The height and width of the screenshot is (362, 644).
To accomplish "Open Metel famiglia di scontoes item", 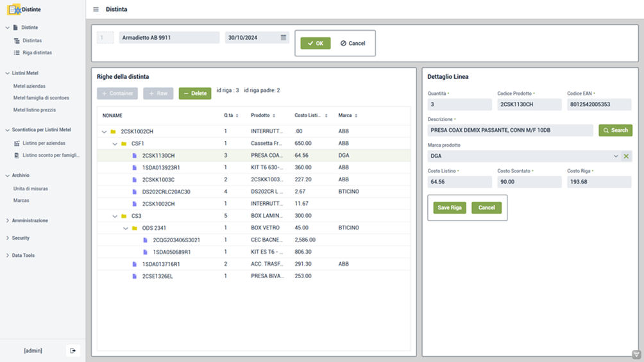I will (x=41, y=98).
